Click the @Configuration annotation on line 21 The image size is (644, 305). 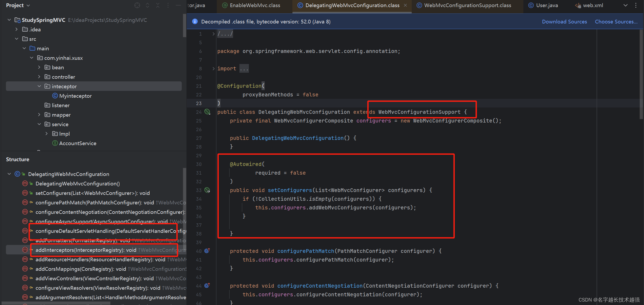point(239,86)
